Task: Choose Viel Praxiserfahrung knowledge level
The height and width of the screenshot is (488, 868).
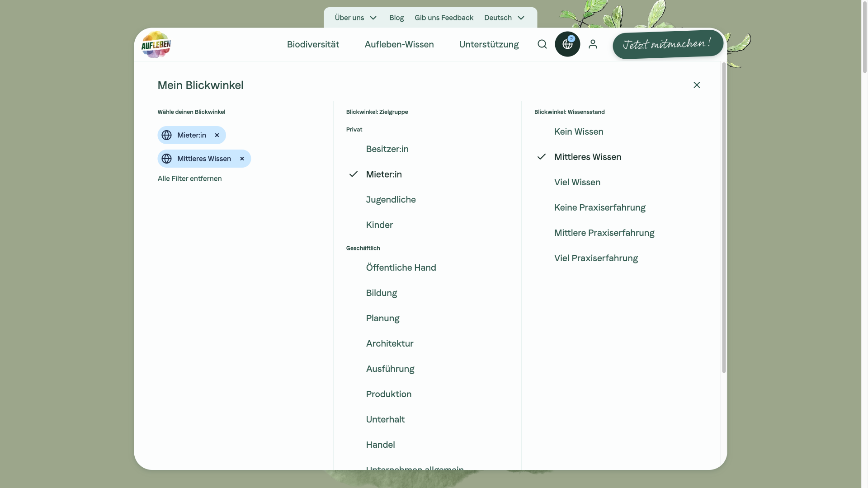Action: pos(596,258)
